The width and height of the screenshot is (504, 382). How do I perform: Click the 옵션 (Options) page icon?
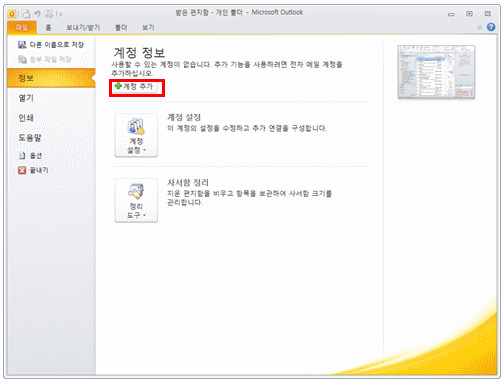point(22,156)
